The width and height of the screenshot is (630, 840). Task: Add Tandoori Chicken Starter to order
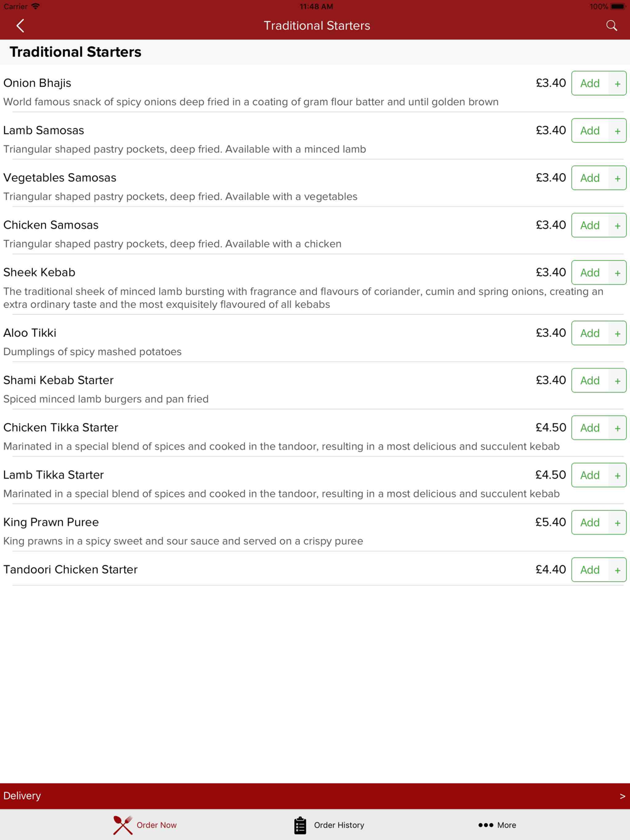pos(590,570)
